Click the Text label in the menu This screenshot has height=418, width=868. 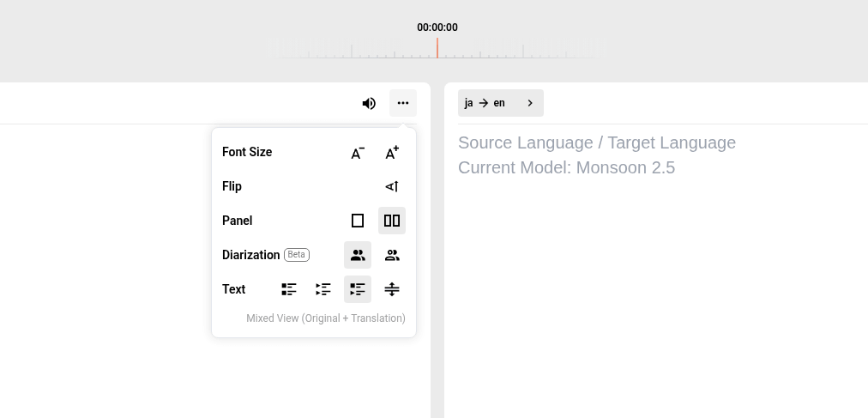coord(233,289)
